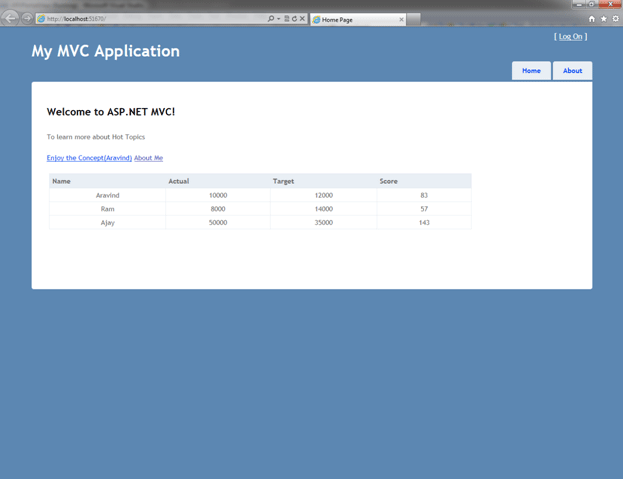Minimize the browser window
This screenshot has width=623, height=479.
[x=579, y=4]
